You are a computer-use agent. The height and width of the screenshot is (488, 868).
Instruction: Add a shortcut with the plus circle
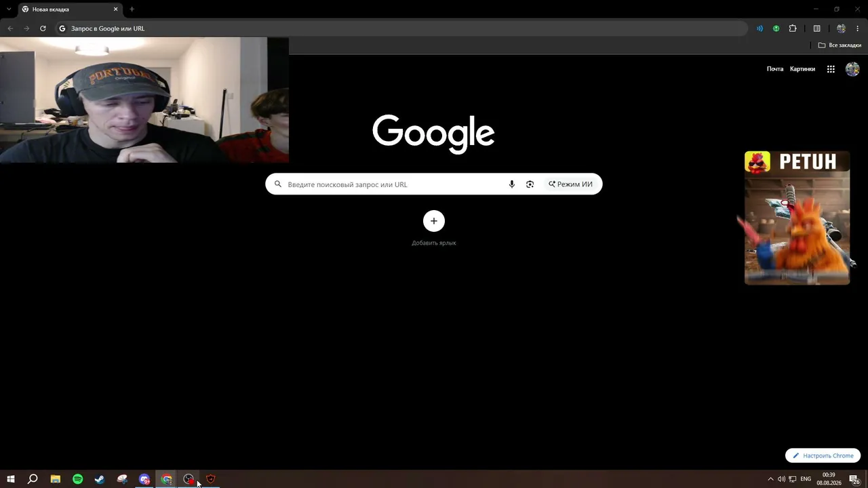tap(434, 221)
